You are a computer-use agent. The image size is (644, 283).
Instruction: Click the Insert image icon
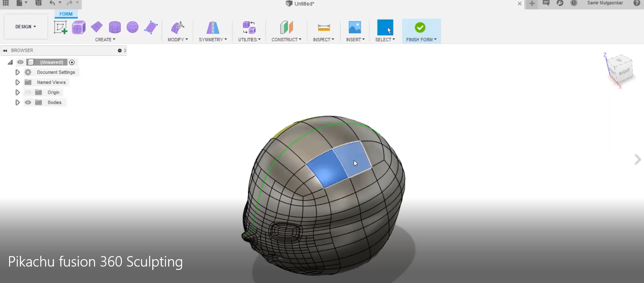355,27
